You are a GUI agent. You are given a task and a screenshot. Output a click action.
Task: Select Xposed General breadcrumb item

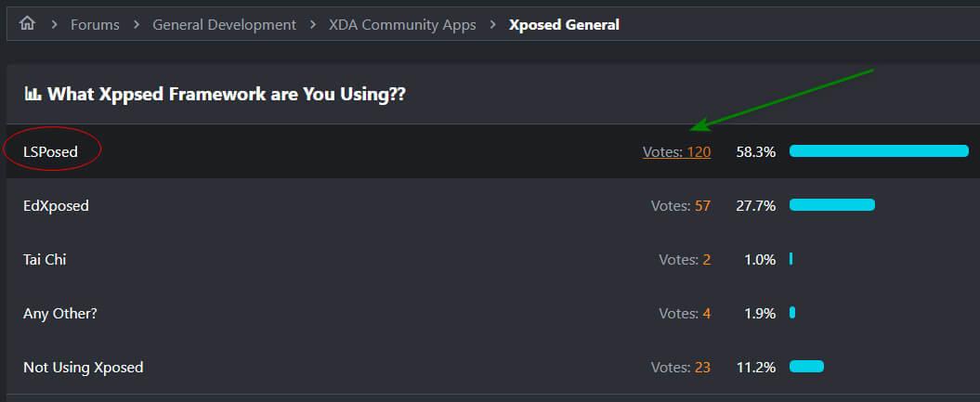click(x=564, y=25)
